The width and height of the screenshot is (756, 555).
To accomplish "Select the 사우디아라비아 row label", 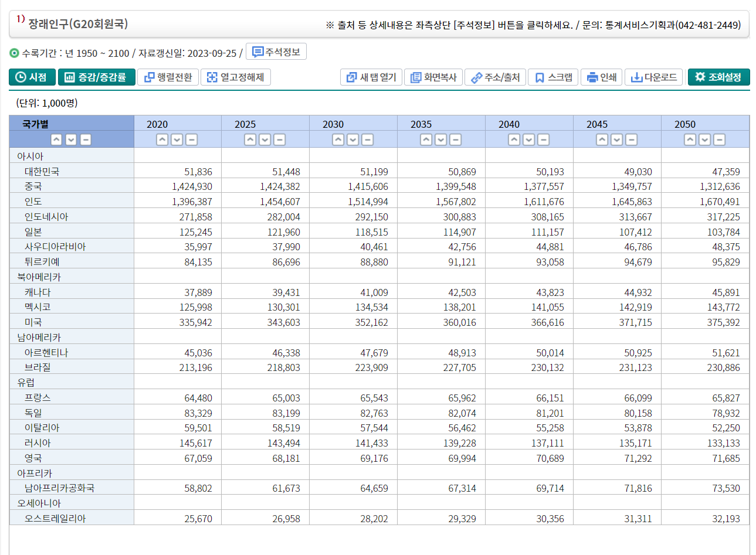I will click(55, 247).
